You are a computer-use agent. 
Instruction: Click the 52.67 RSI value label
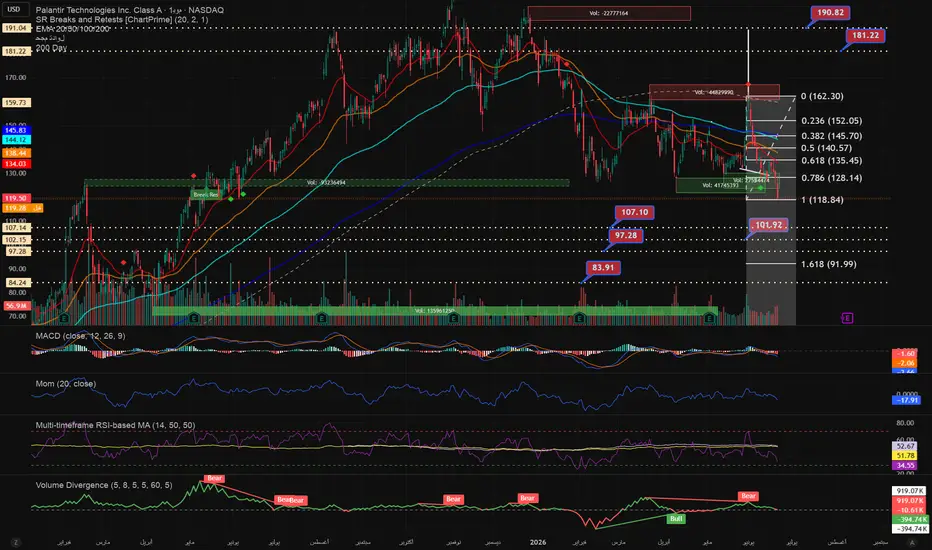pyautogui.click(x=905, y=446)
